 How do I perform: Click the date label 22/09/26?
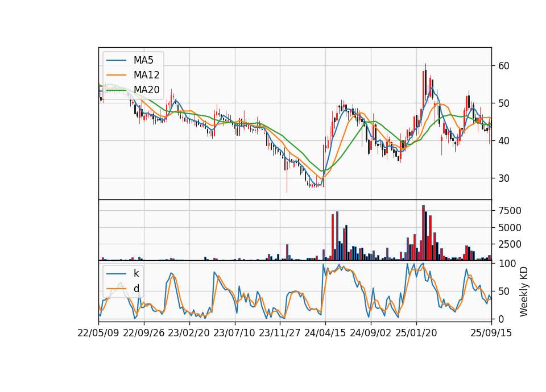pos(144,333)
